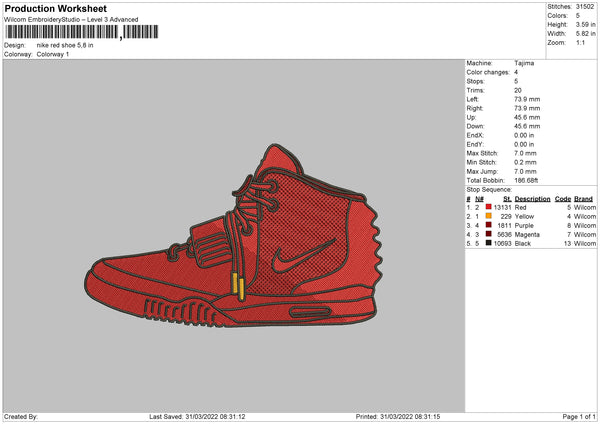
Task: Click the 'Brand' column header
Action: [x=583, y=199]
